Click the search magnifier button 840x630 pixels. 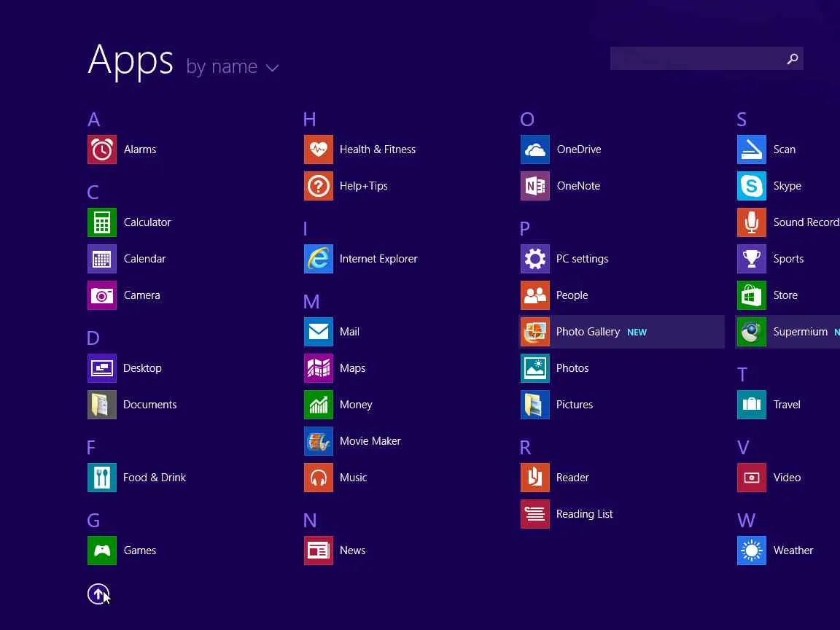[x=793, y=59]
